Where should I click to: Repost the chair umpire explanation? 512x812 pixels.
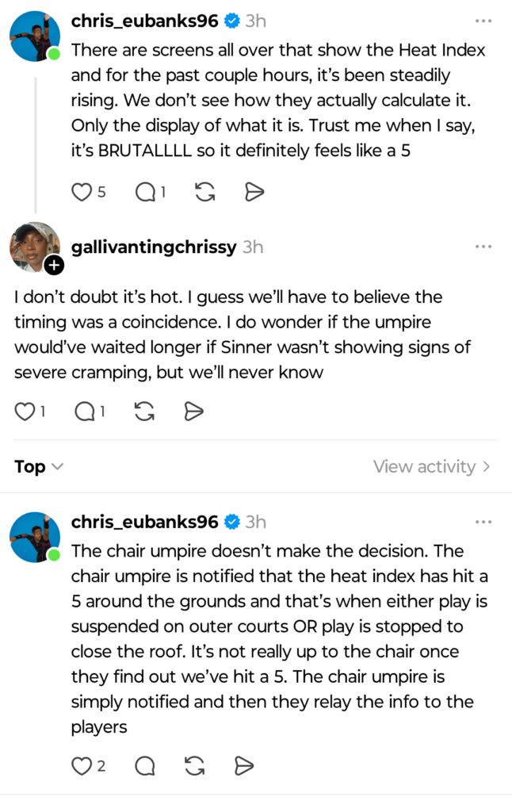[x=194, y=766]
